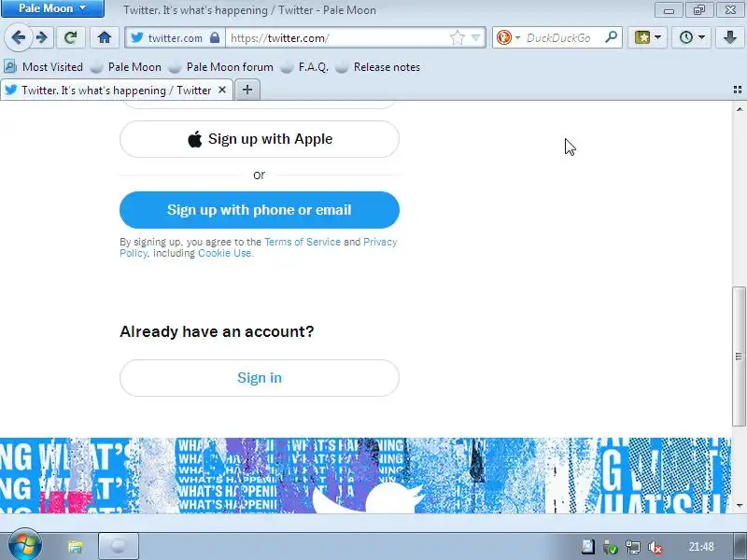747x560 pixels.
Task: Click the Show desktop button
Action: [740, 546]
